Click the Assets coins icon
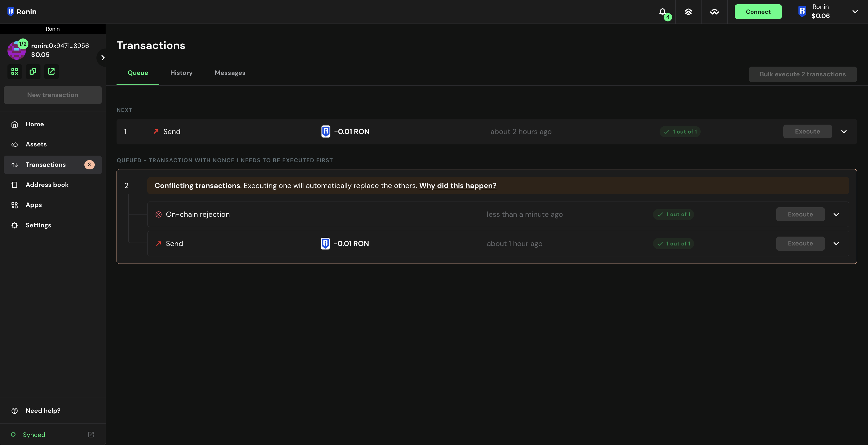This screenshot has height=445, width=868. tap(14, 144)
